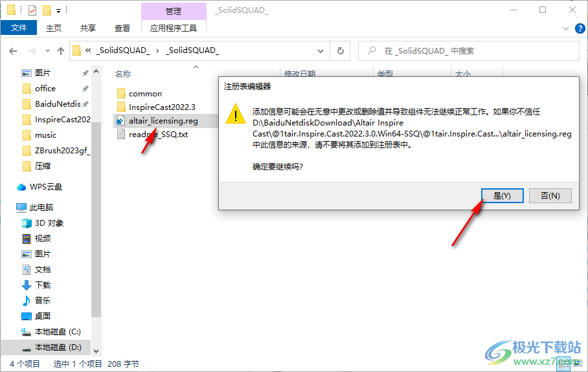Viewport: 588px width, 372px height.
Task: Sort by the 名称 column header
Action: pos(123,74)
